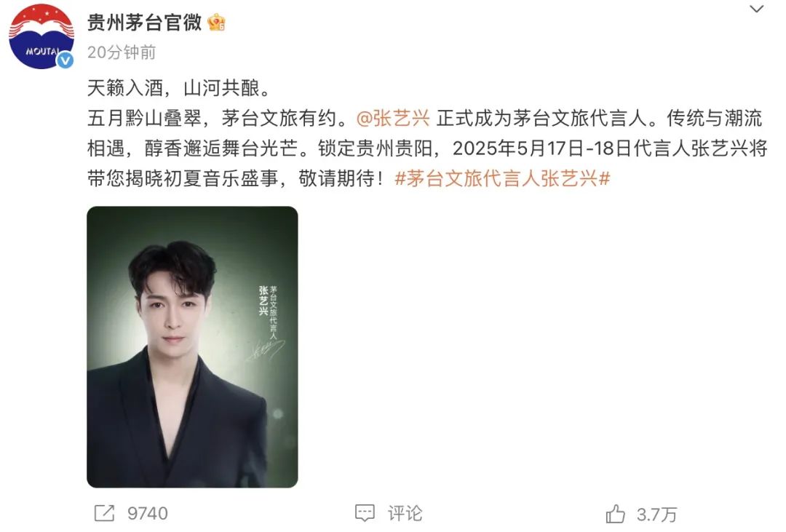
Task: Click the 3.7万 like count
Action: (x=656, y=515)
